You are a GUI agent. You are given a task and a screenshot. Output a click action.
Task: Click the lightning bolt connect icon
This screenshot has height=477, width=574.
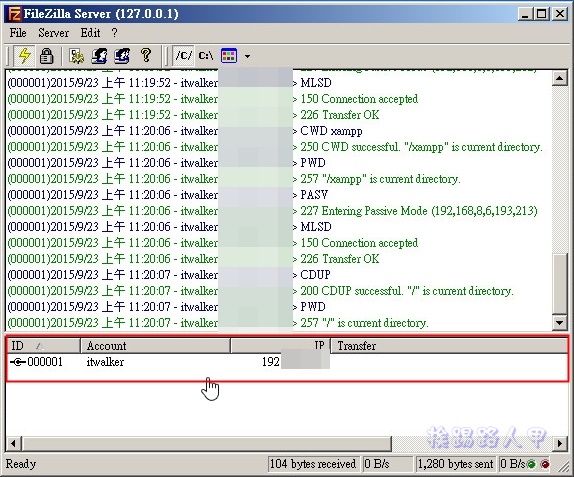[25, 56]
